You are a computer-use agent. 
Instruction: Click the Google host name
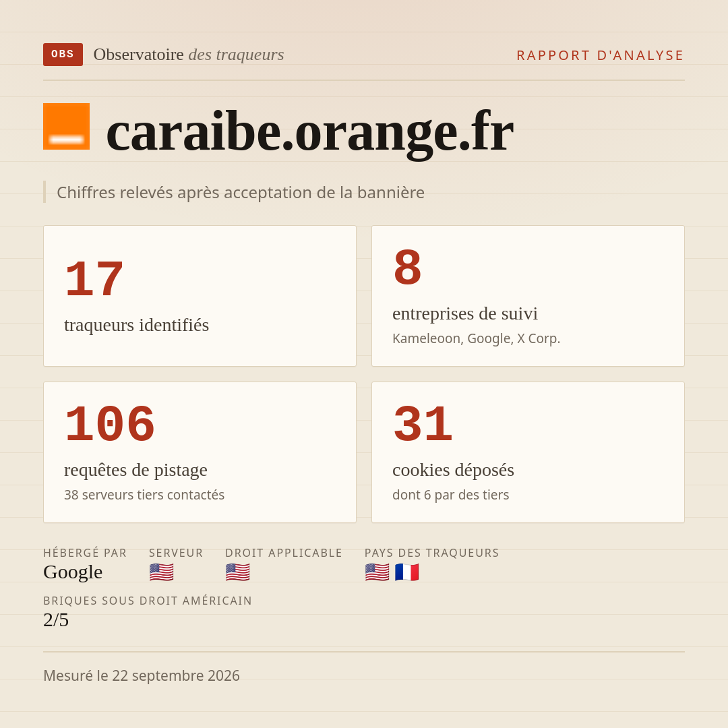[73, 572]
